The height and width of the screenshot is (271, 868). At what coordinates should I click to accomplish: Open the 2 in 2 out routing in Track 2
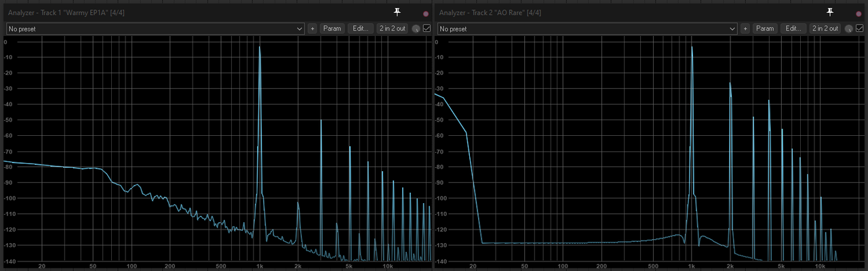(825, 29)
